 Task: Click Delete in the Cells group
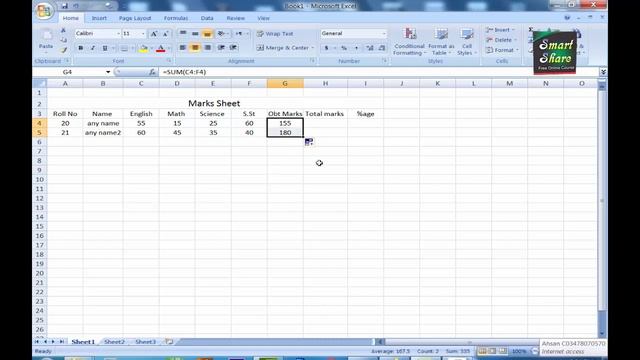pyautogui.click(x=501, y=40)
